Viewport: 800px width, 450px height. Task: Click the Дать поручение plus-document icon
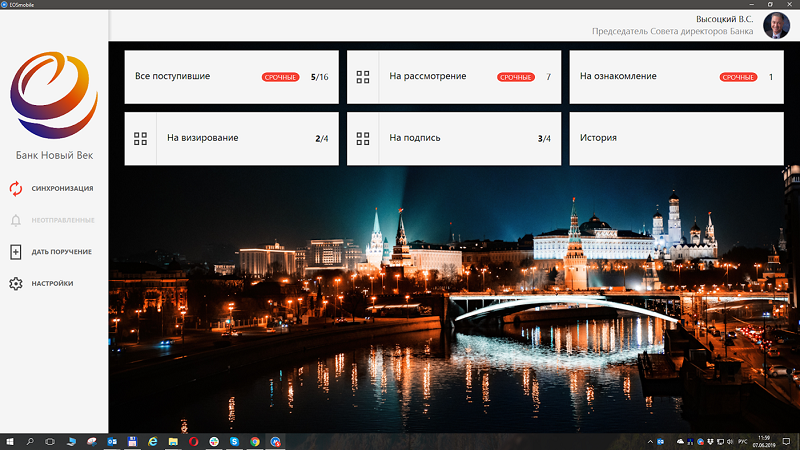pyautogui.click(x=16, y=252)
